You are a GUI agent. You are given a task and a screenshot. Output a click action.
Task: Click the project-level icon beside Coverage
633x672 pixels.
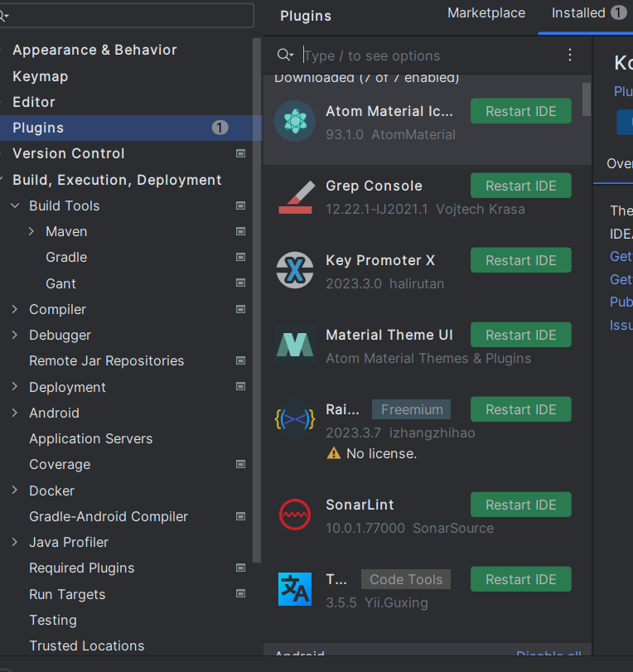pos(241,464)
